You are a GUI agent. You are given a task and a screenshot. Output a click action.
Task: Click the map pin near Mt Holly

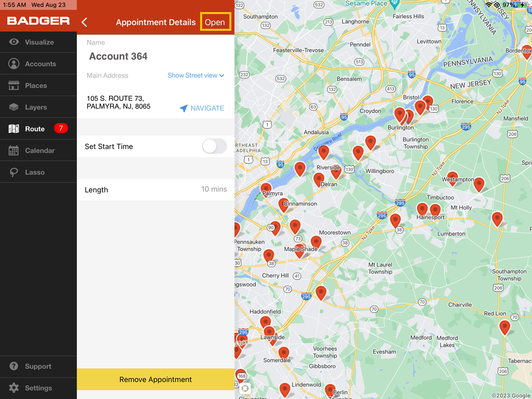point(435,210)
